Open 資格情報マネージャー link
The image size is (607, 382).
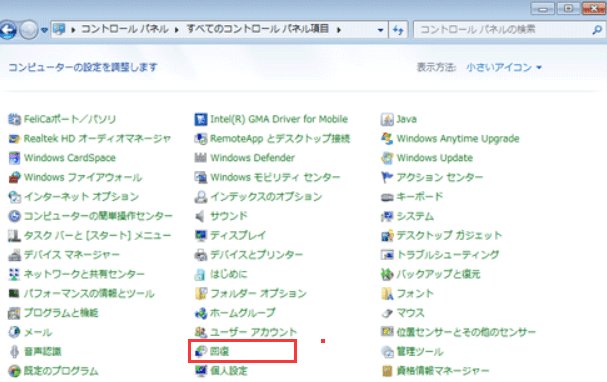[443, 371]
